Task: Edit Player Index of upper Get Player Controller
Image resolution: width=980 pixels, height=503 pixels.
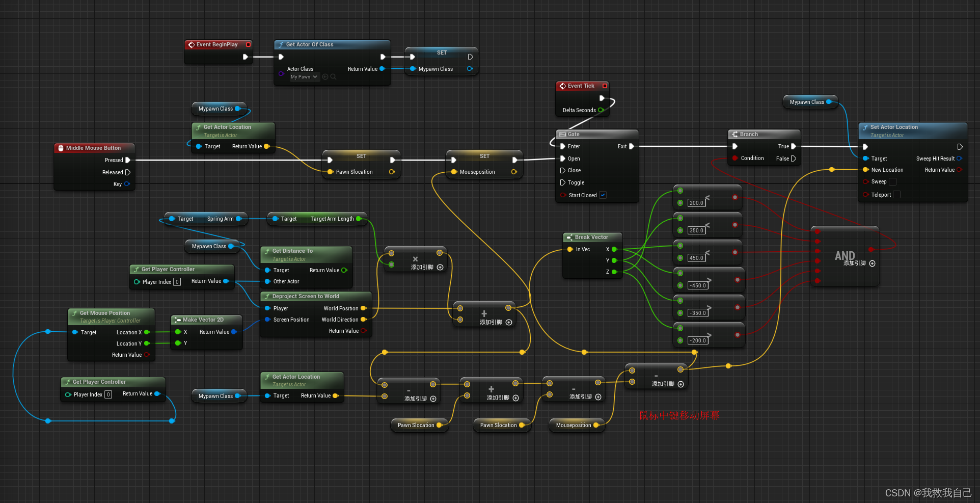Action: 177,282
